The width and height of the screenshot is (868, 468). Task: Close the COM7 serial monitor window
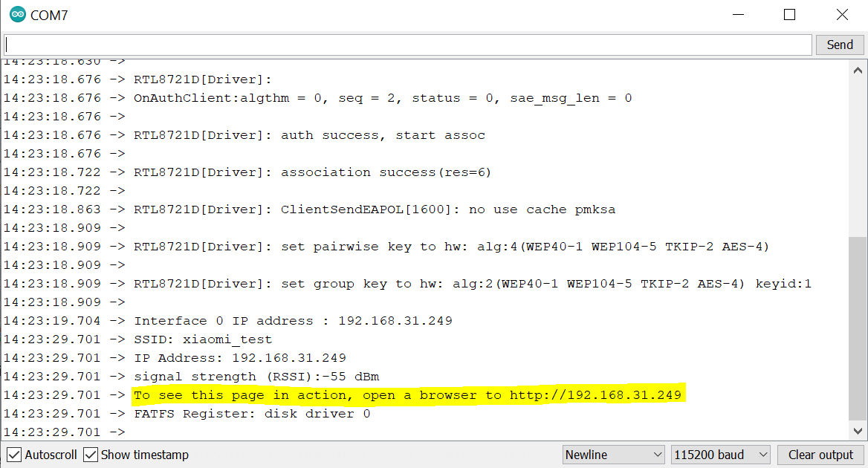tap(842, 15)
